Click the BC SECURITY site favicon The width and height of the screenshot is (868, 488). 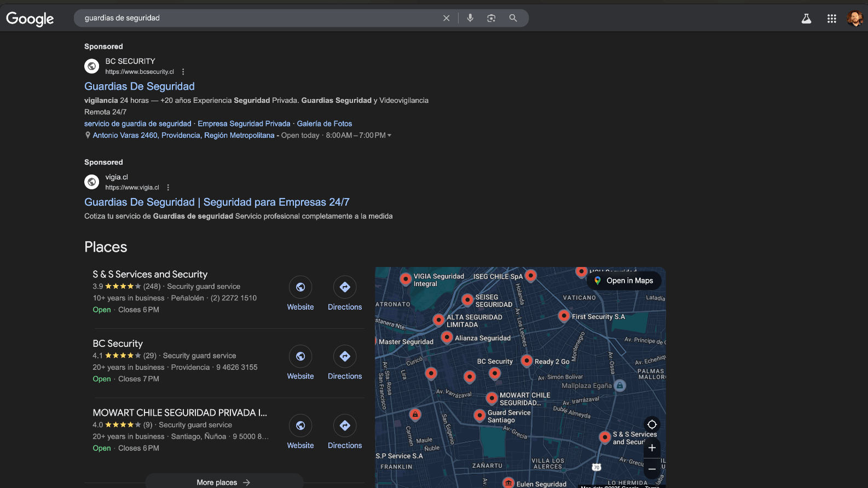[92, 66]
